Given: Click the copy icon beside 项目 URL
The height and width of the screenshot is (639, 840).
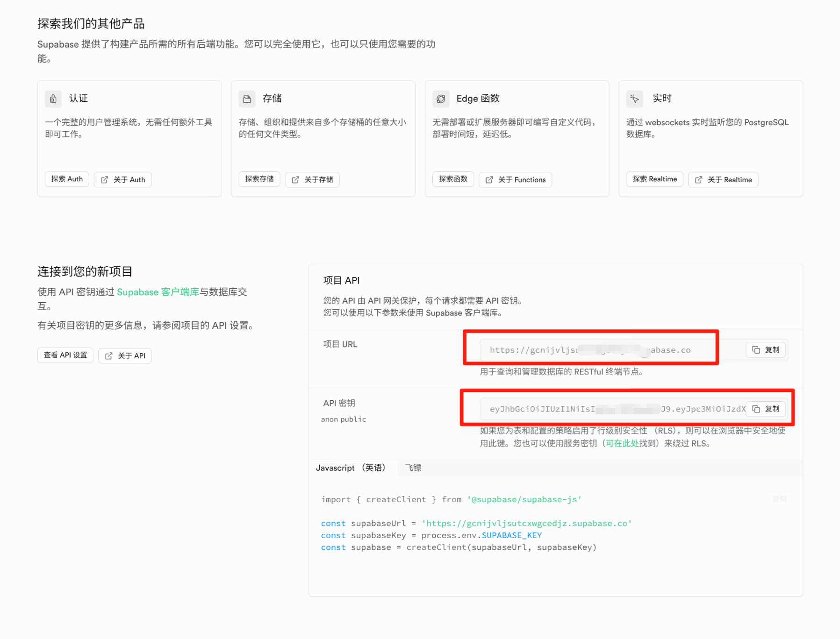Looking at the screenshot, I should (x=756, y=350).
